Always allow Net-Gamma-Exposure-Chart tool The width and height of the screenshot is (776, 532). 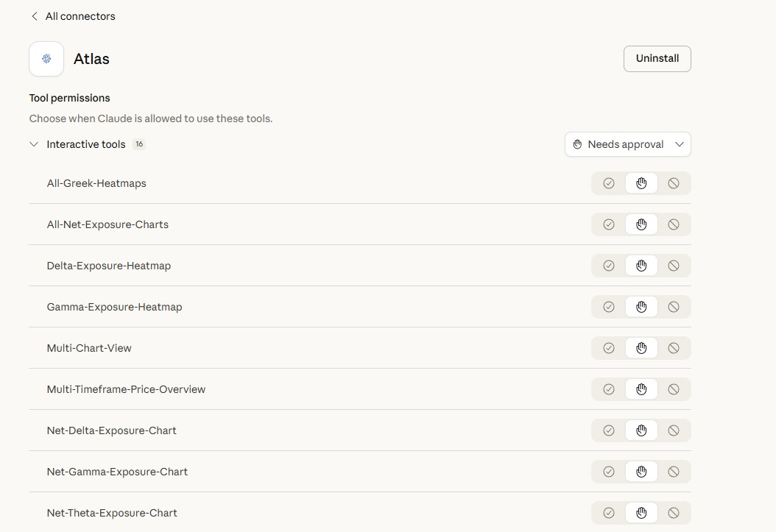coord(608,472)
